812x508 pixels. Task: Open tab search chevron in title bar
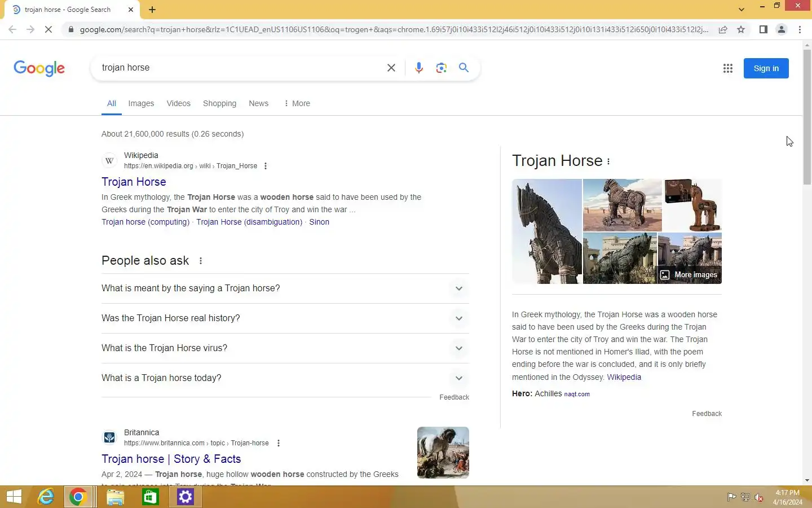pos(742,10)
